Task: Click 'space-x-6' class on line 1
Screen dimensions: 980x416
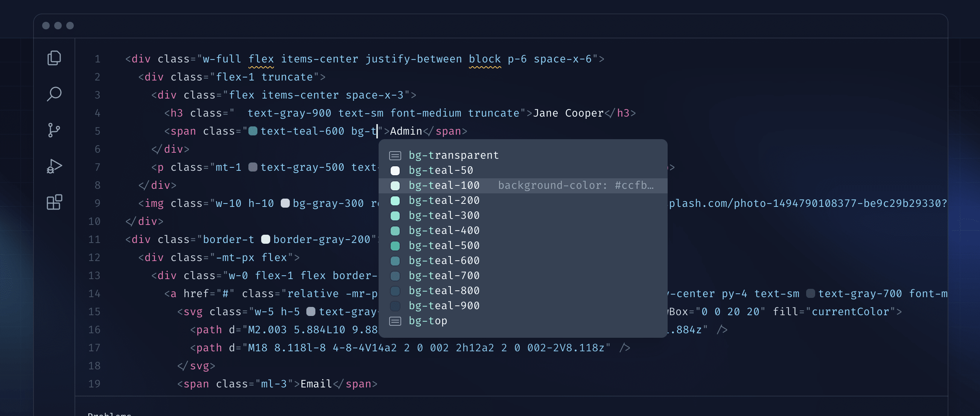Action: pyautogui.click(x=563, y=59)
